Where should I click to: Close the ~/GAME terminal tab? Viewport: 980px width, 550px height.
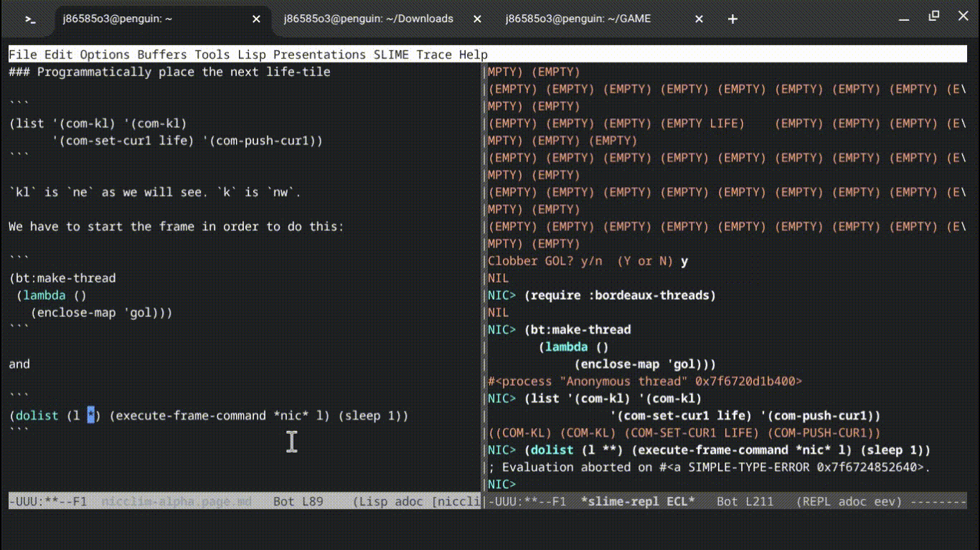coord(701,19)
